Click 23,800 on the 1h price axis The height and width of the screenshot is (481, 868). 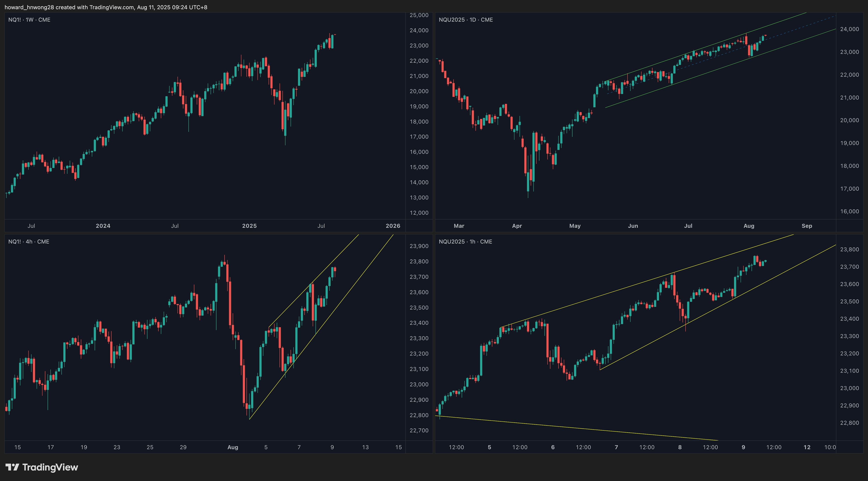pos(849,250)
